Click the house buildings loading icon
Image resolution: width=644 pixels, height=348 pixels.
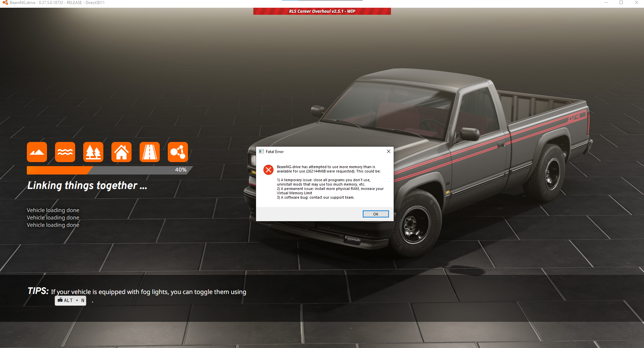pyautogui.click(x=121, y=152)
